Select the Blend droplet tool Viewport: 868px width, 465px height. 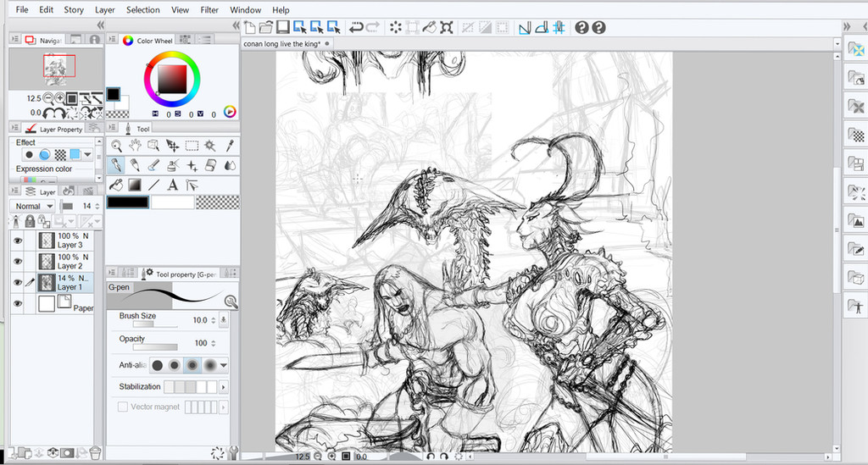click(x=230, y=165)
